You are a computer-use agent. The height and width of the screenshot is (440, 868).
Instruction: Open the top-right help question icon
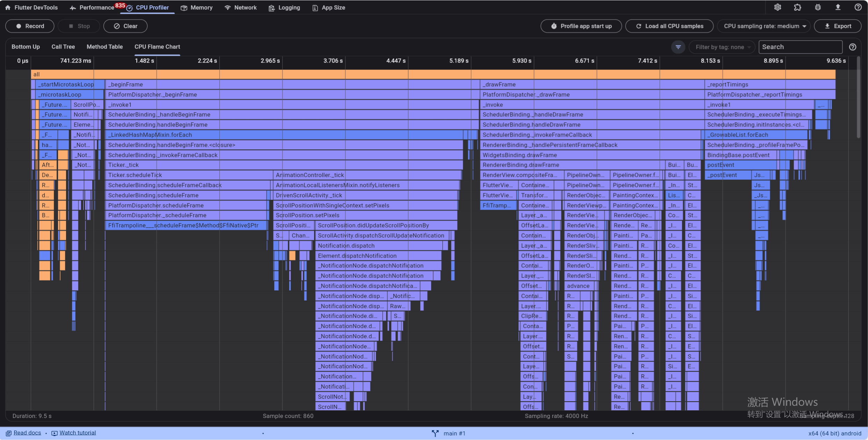858,7
